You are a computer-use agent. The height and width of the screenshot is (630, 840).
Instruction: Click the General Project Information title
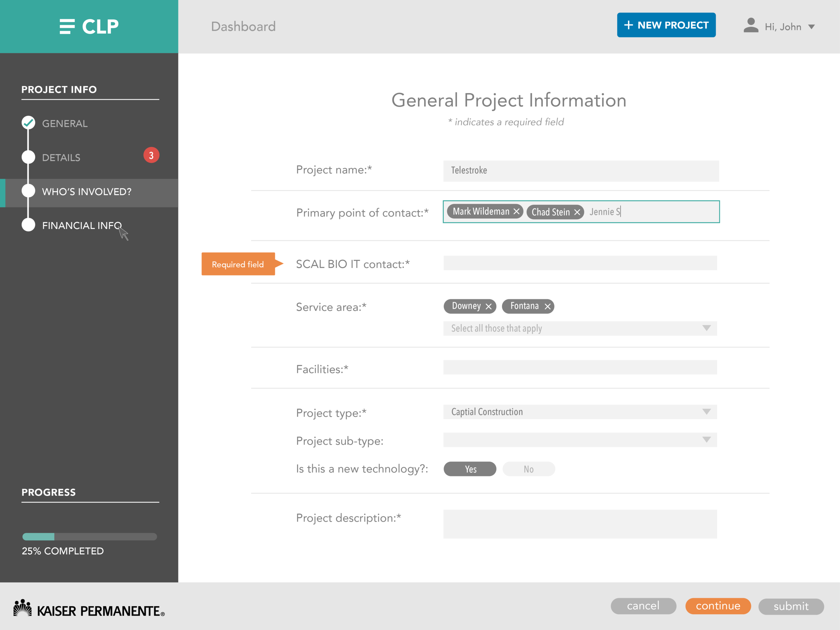coord(509,100)
